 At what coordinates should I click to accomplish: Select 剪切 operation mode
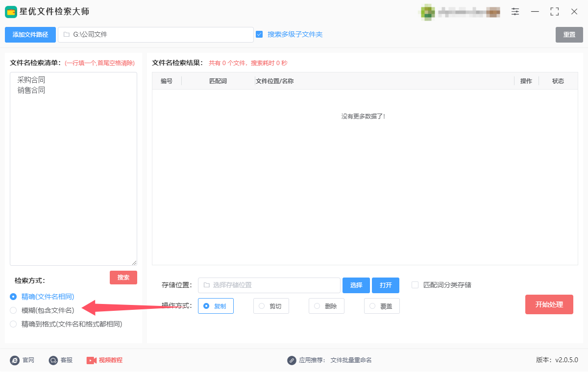pyautogui.click(x=271, y=306)
